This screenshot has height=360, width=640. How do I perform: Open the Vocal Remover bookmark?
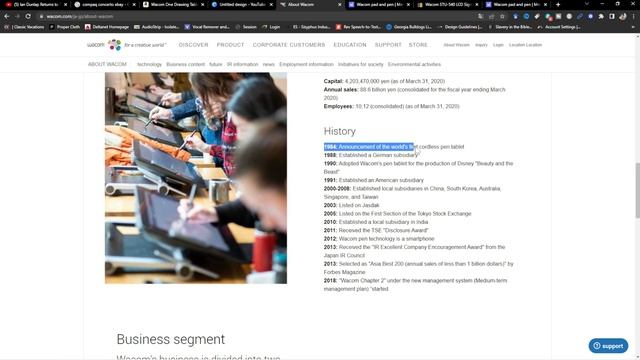[207, 27]
